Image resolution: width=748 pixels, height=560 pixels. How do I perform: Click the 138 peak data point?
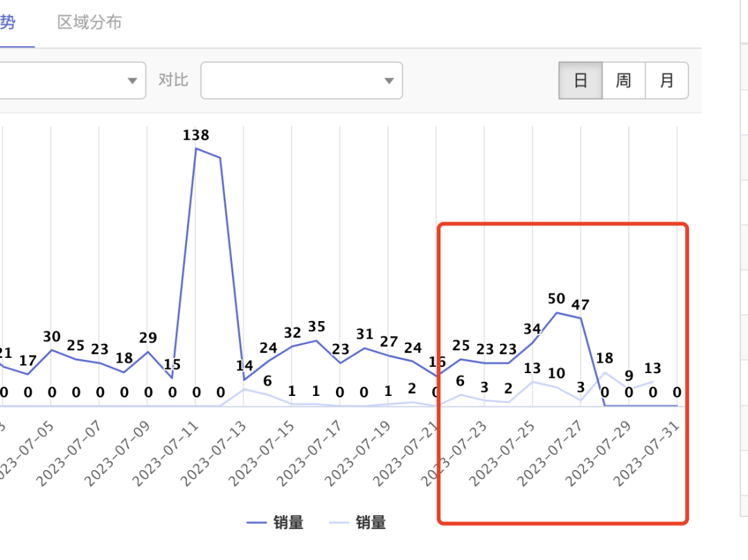[196, 148]
